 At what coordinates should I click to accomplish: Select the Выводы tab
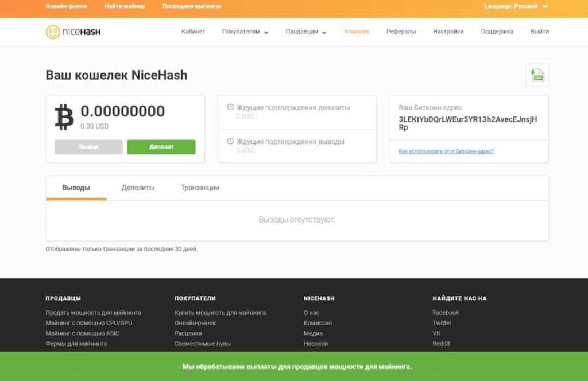[x=76, y=188]
